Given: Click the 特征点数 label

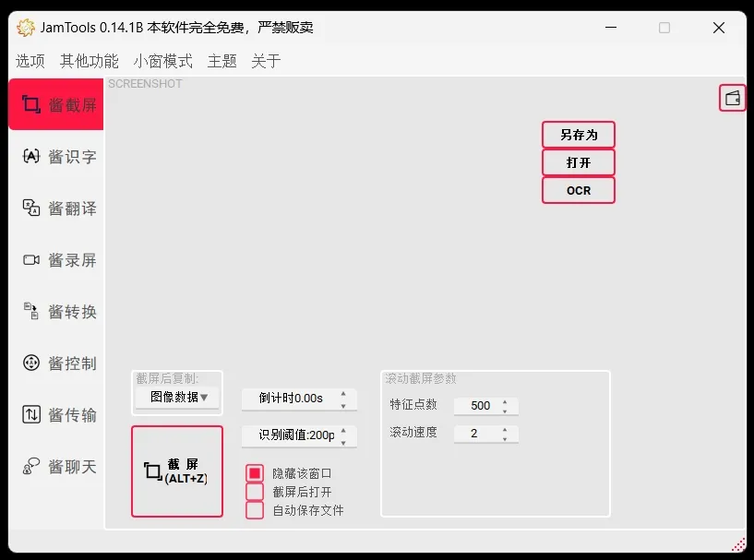Looking at the screenshot, I should point(413,404).
